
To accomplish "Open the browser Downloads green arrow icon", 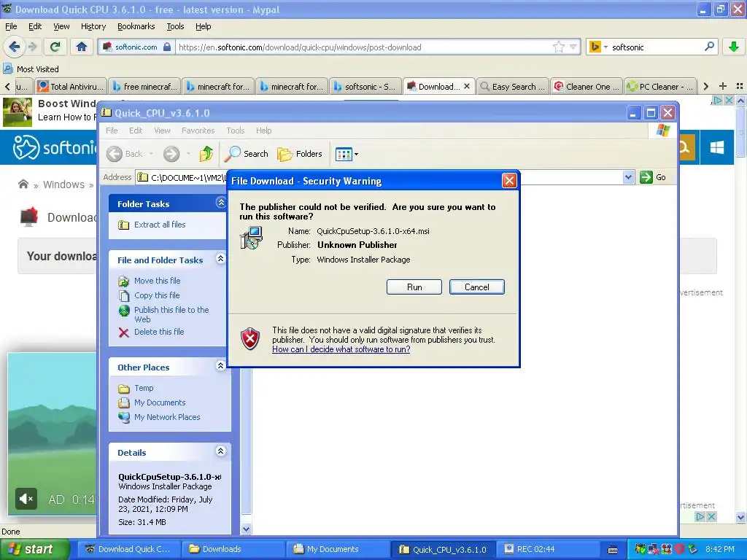I will click(734, 47).
